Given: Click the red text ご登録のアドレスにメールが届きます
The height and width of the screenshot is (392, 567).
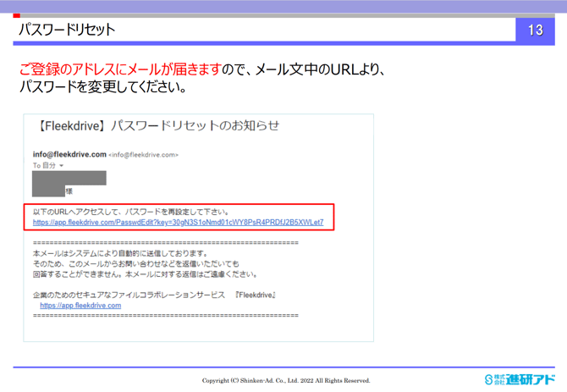Looking at the screenshot, I should pos(120,69).
